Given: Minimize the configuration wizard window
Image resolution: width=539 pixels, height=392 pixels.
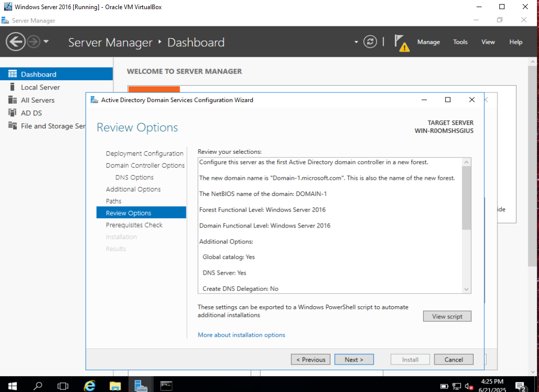Looking at the screenshot, I should pos(424,100).
